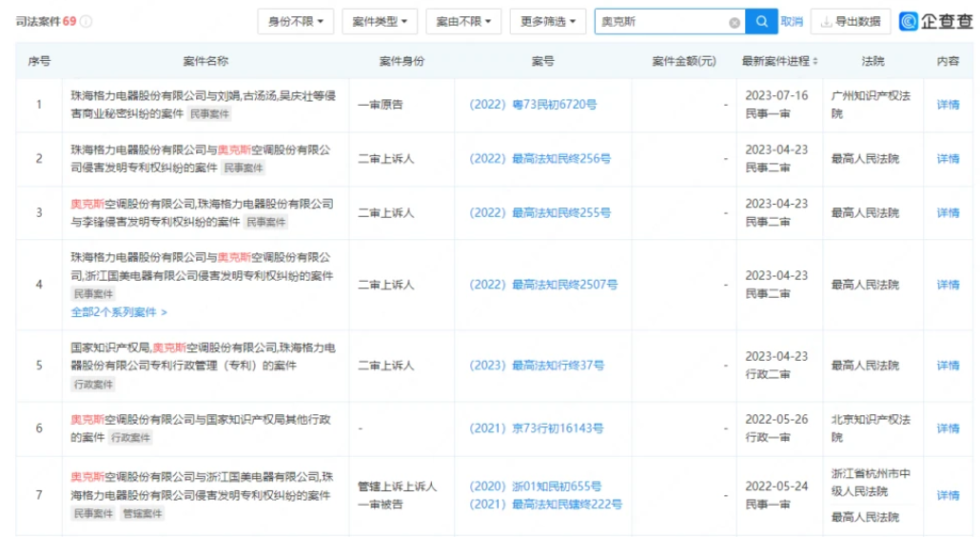Open case number (2022)粤73民初6720号

533,105
